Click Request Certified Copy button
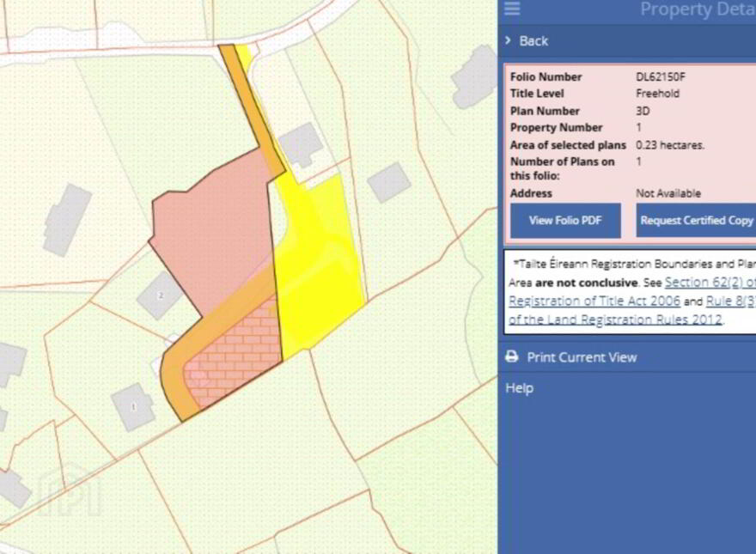The height and width of the screenshot is (554, 756). pos(696,221)
